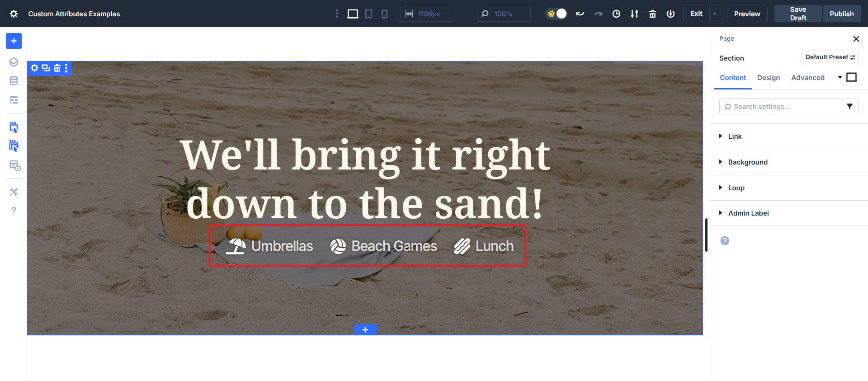This screenshot has width=868, height=381.
Task: Click the Search settings input field
Action: tap(784, 107)
